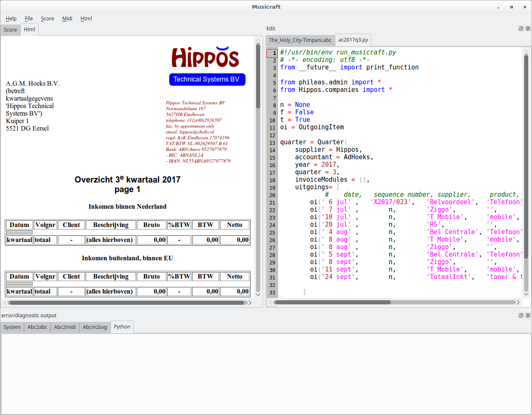
Task: Click code editor scroll-down arrow
Action: (x=526, y=294)
